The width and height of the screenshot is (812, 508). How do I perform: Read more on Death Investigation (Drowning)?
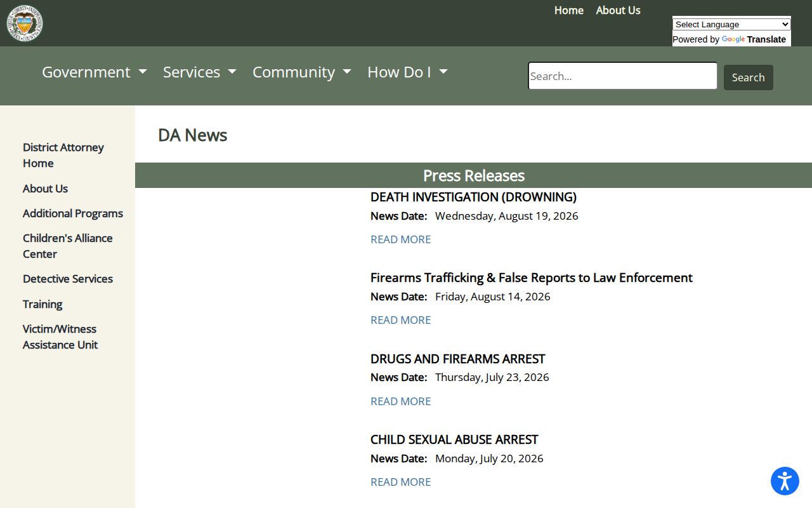click(x=400, y=239)
